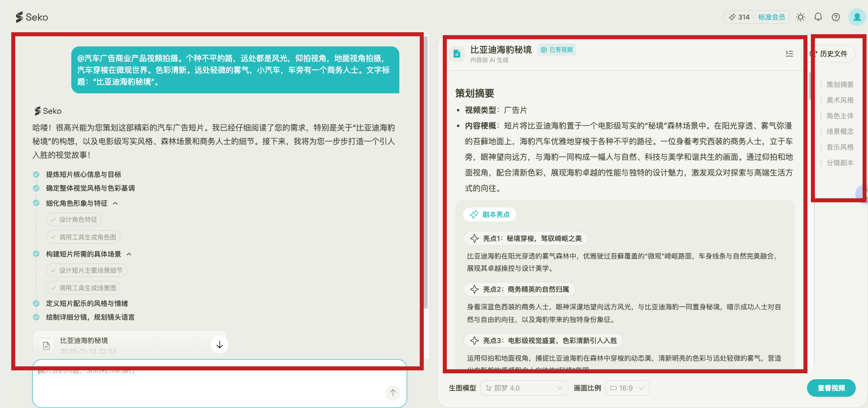Viewport: 868px width, 408px height.
Task: Click the 314 credits counter
Action: point(739,17)
